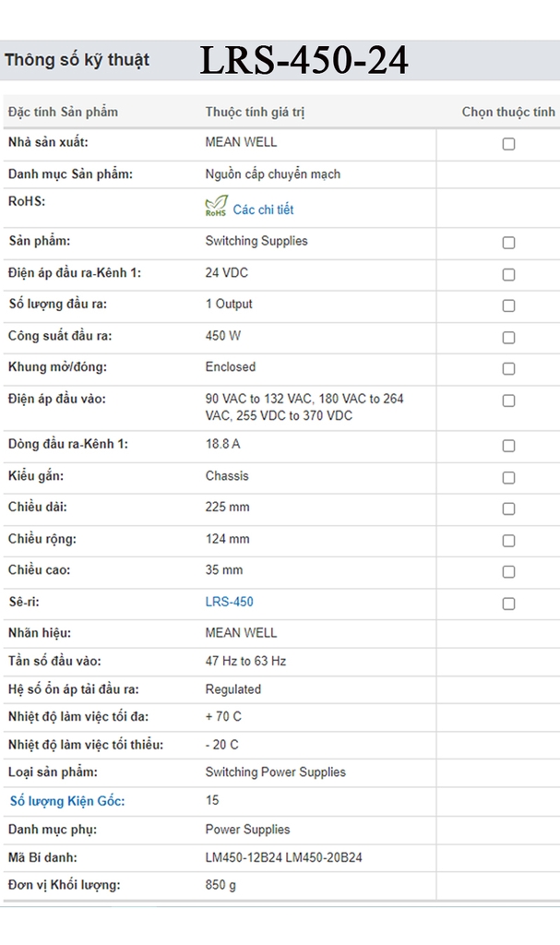Select the 225 mm length checkbox

(508, 508)
